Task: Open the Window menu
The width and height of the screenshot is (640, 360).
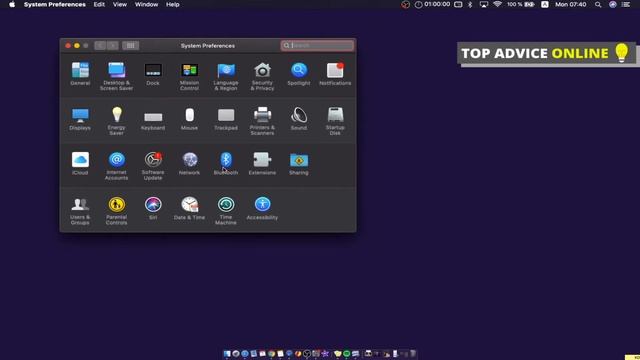Action: click(x=146, y=4)
